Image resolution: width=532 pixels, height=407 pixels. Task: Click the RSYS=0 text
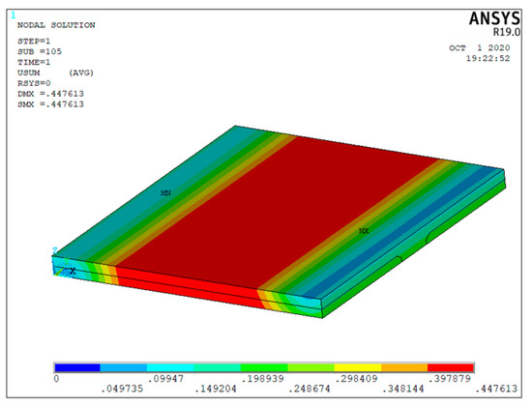click(x=34, y=83)
